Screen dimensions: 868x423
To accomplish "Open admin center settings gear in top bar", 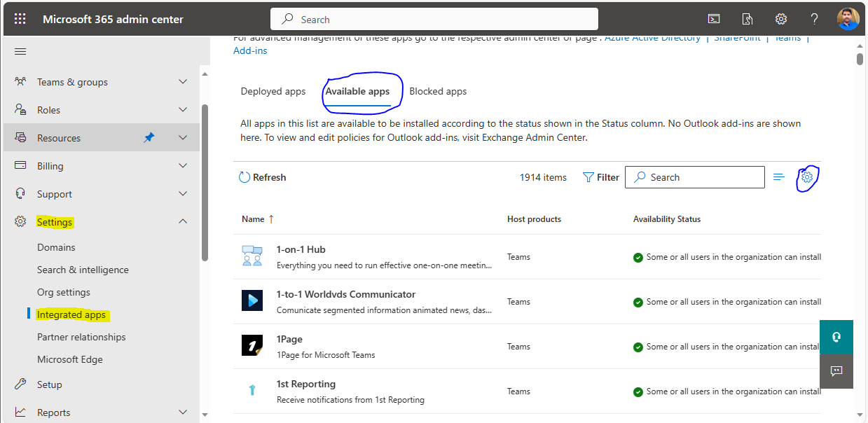I will coord(780,19).
